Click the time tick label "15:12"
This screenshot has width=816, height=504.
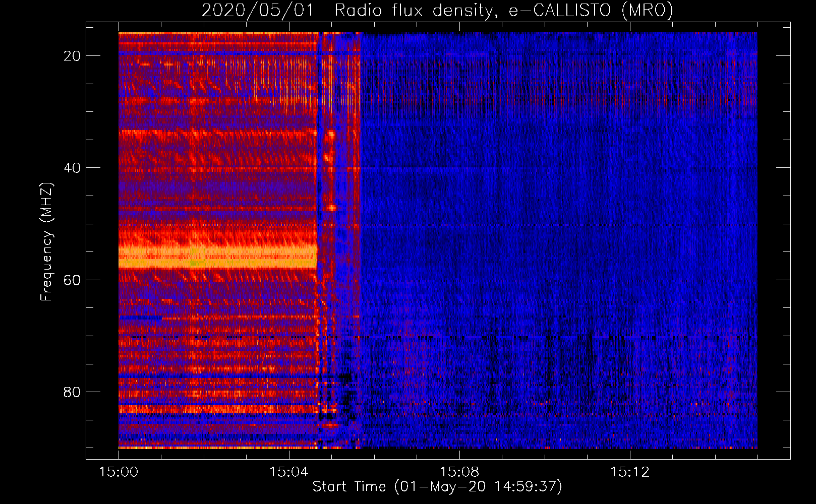click(630, 472)
